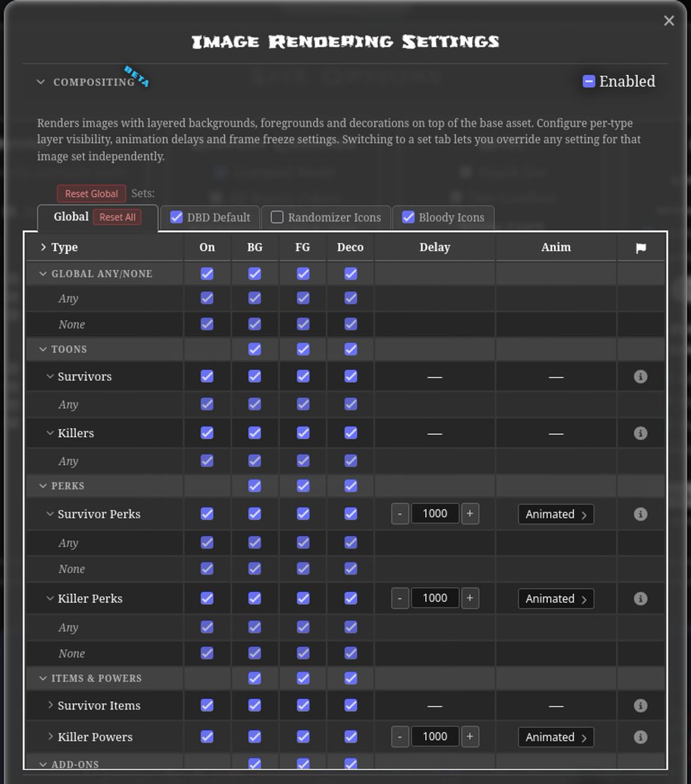Image resolution: width=691 pixels, height=784 pixels.
Task: Click info icon in Survivor Items row
Action: 641,706
